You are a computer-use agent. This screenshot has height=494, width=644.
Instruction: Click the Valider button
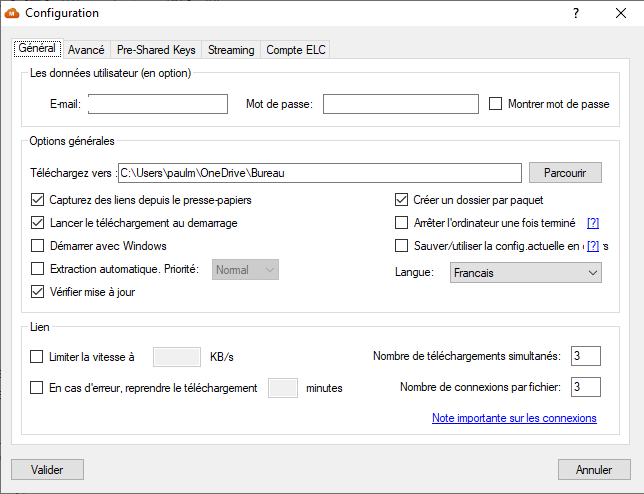47,469
